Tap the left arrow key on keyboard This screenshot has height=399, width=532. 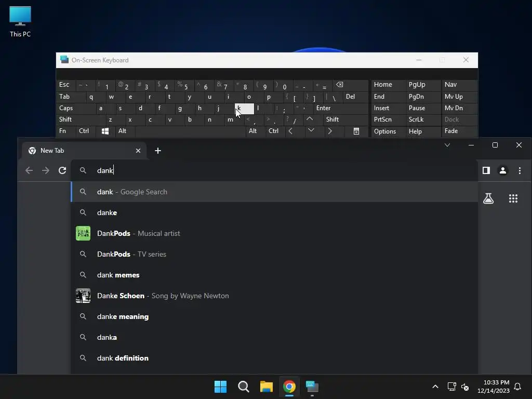pos(290,131)
